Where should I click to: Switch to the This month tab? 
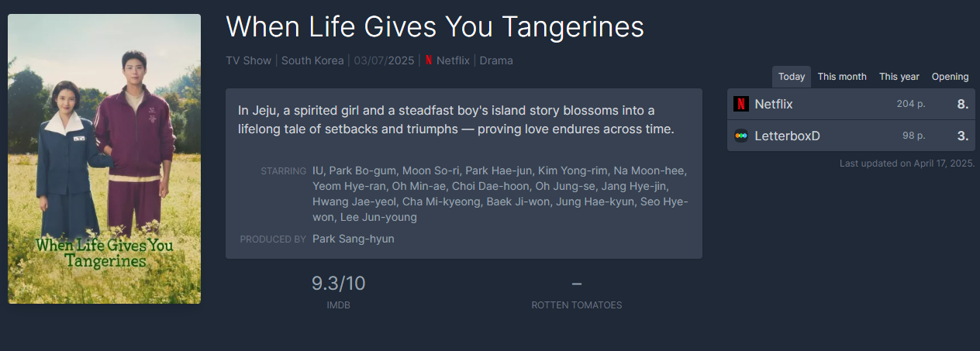(842, 77)
